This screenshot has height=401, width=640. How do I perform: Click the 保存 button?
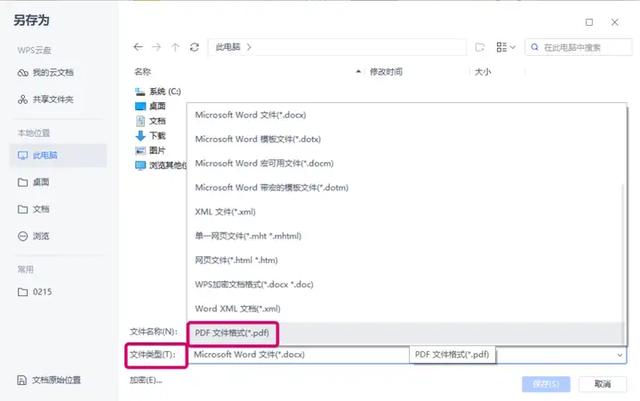pyautogui.click(x=546, y=384)
